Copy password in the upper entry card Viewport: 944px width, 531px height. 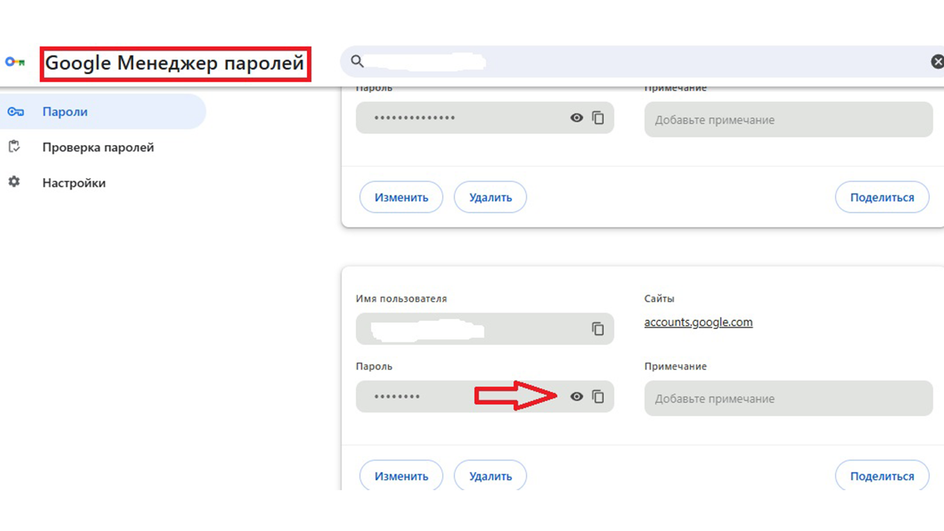[598, 118]
